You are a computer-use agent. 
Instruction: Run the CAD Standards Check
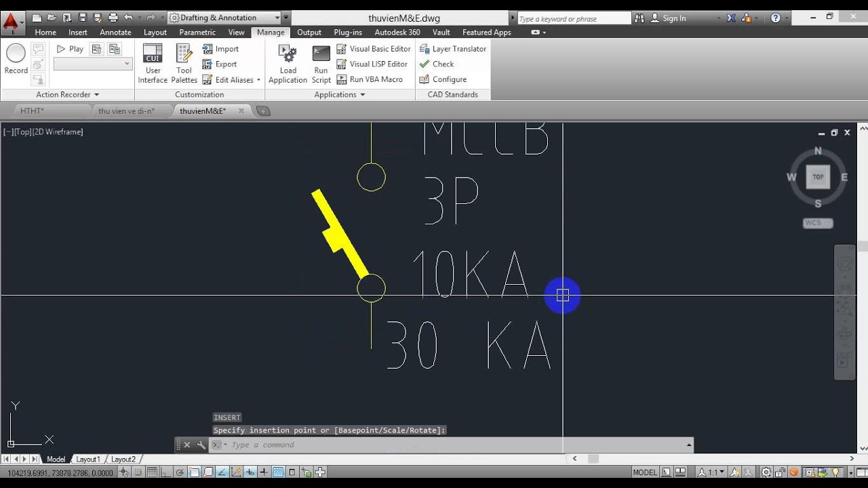[x=437, y=64]
